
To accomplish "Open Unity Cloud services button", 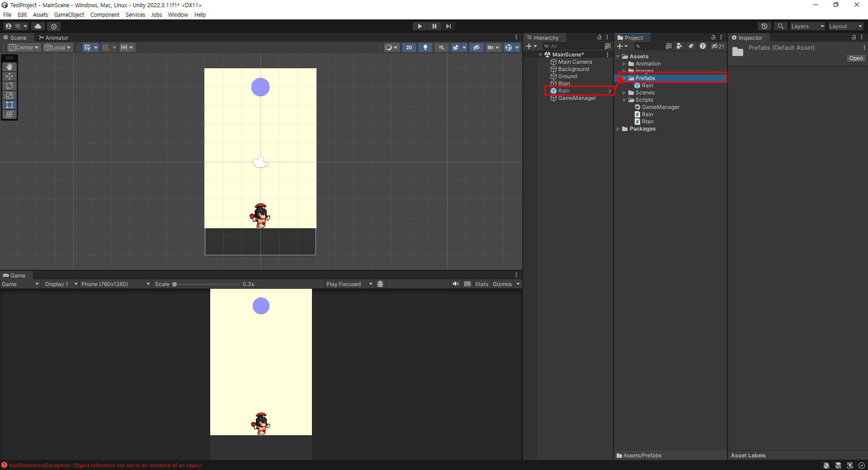I will tap(38, 26).
